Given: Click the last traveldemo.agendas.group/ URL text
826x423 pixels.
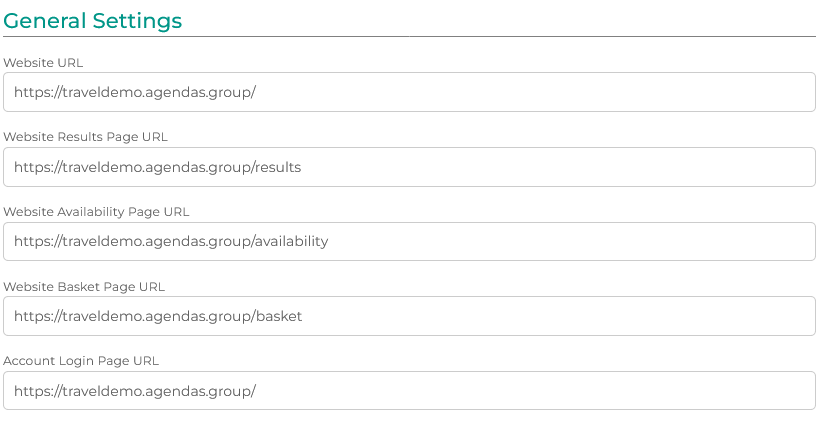Looking at the screenshot, I should tap(135, 390).
